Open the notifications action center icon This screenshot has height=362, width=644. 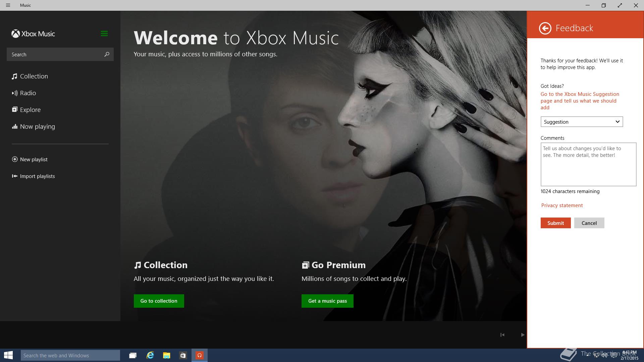(613, 355)
